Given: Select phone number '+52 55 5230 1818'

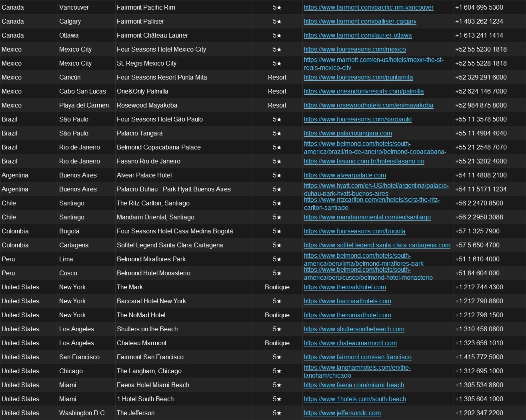Looking at the screenshot, I should (481, 49).
